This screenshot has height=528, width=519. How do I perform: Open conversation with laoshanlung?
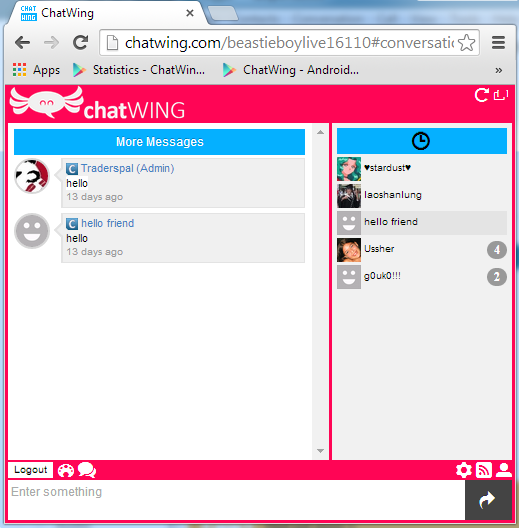(422, 195)
